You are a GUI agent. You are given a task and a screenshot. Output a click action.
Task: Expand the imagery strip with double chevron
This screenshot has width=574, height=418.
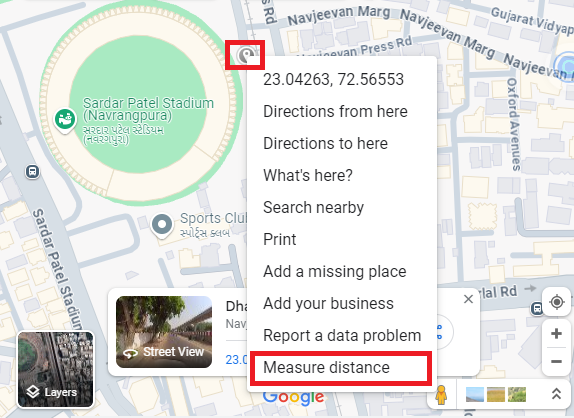pyautogui.click(x=556, y=394)
